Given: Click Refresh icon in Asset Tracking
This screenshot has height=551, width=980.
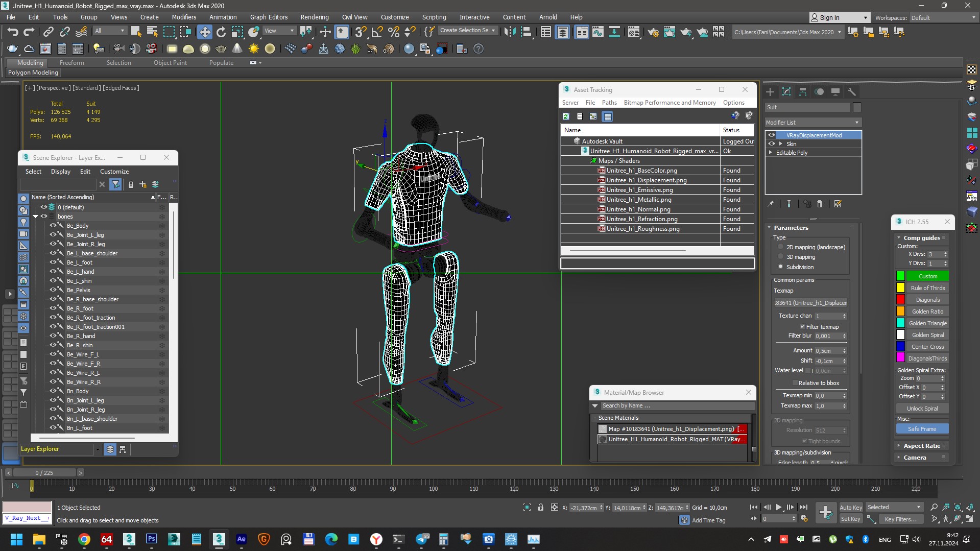Looking at the screenshot, I should tap(566, 116).
